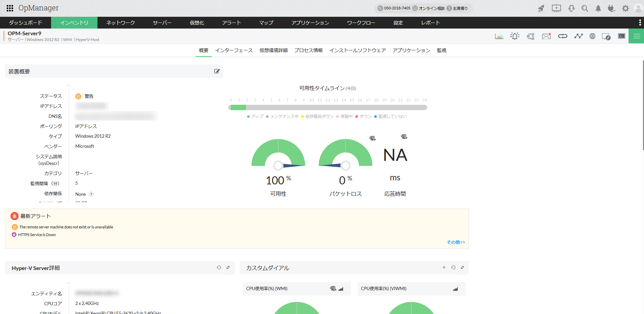Click green segment of availability timeline bar
This screenshot has height=314, width=644.
(238, 107)
